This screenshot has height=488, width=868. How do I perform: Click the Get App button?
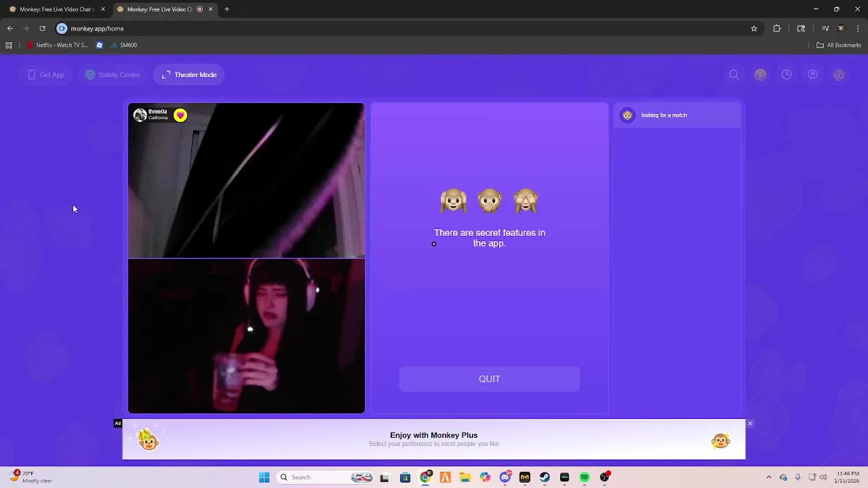(46, 75)
